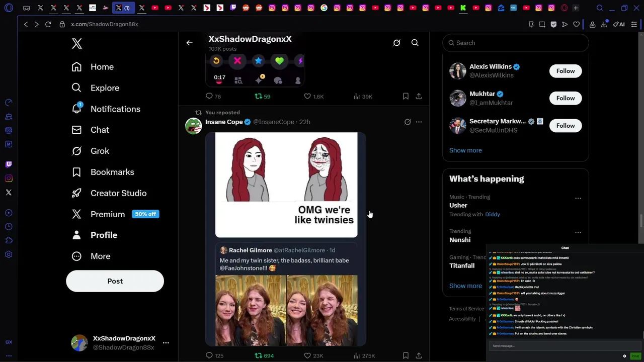Switch to the Google browser tab

324,8
